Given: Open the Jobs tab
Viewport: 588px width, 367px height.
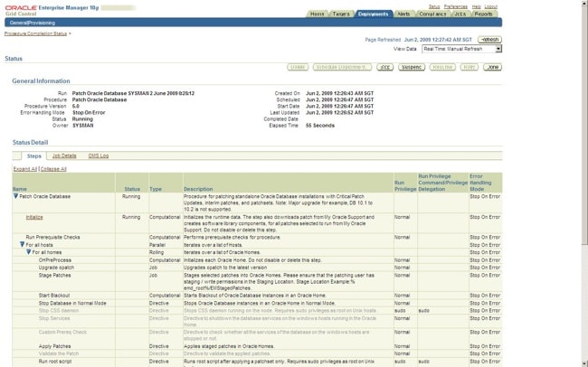Looking at the screenshot, I should pyautogui.click(x=460, y=14).
